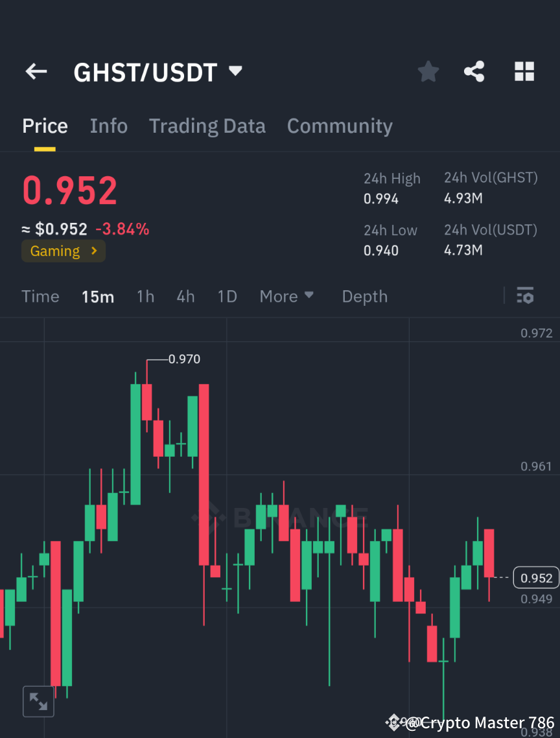Click the 24h High value 0.994
Screen dimensions: 560x738
381,199
